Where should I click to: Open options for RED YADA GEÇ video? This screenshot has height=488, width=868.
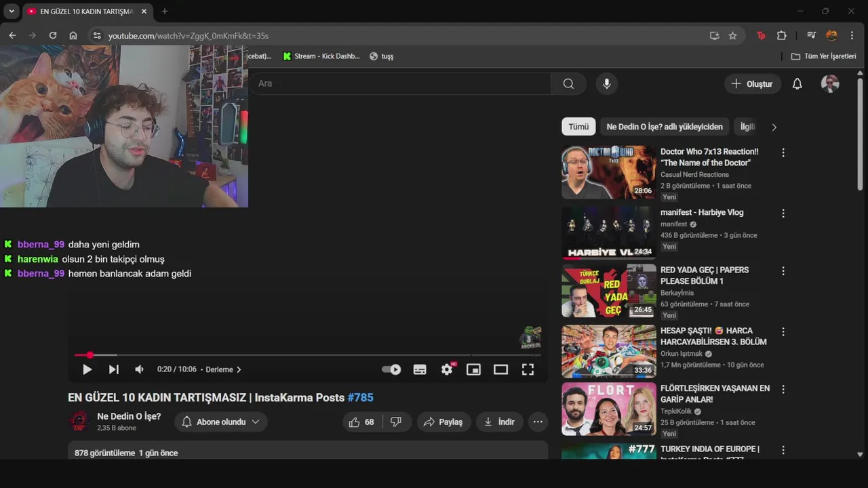tap(783, 270)
